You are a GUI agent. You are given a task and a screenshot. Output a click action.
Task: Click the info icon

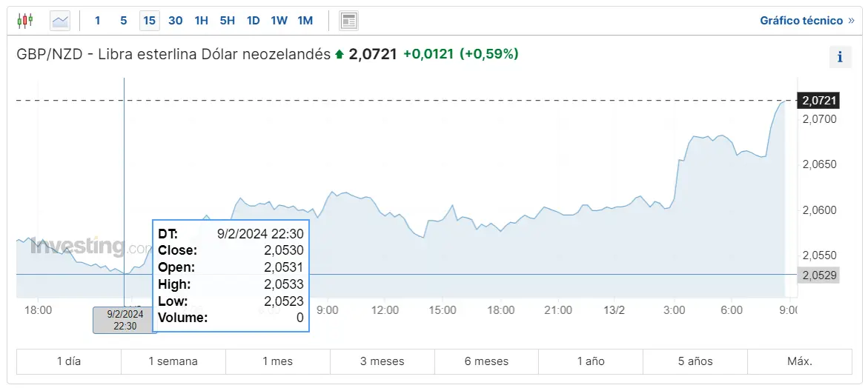(x=840, y=57)
